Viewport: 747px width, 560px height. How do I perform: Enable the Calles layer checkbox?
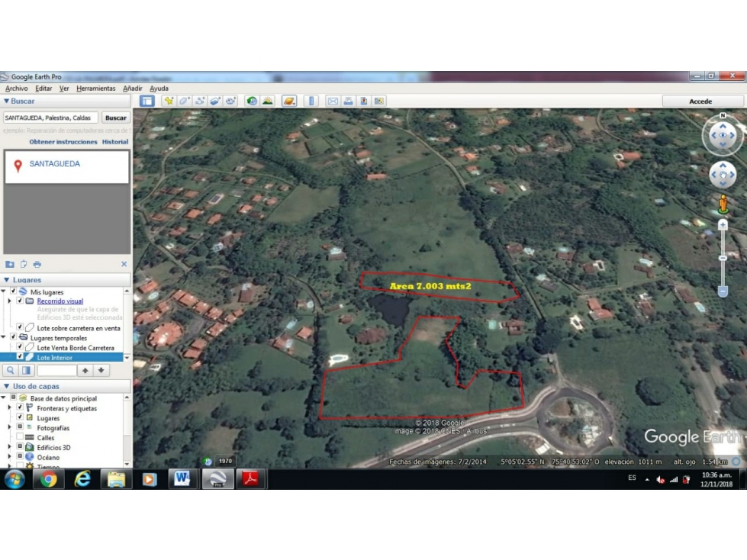click(20, 437)
